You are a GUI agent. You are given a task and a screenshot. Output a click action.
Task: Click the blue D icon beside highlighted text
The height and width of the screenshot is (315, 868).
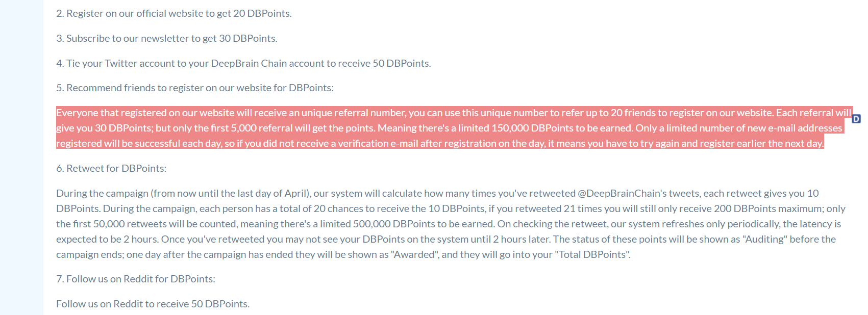[x=856, y=119]
